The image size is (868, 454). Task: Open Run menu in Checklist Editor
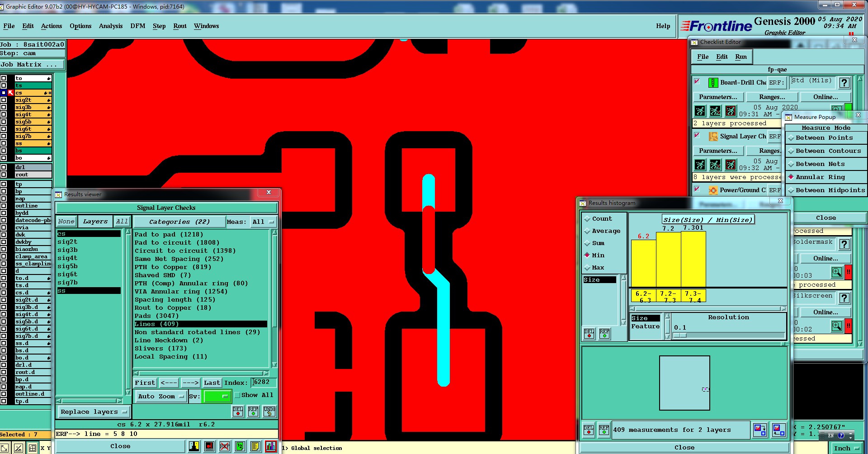pyautogui.click(x=741, y=57)
